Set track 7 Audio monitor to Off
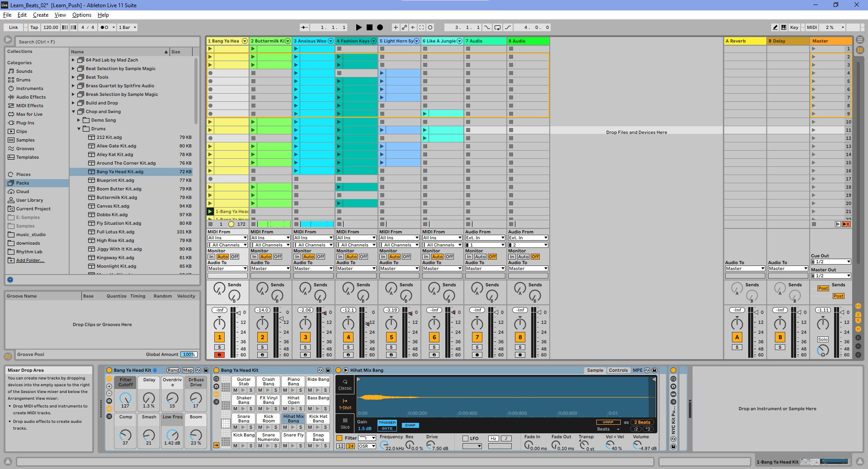 click(492, 256)
